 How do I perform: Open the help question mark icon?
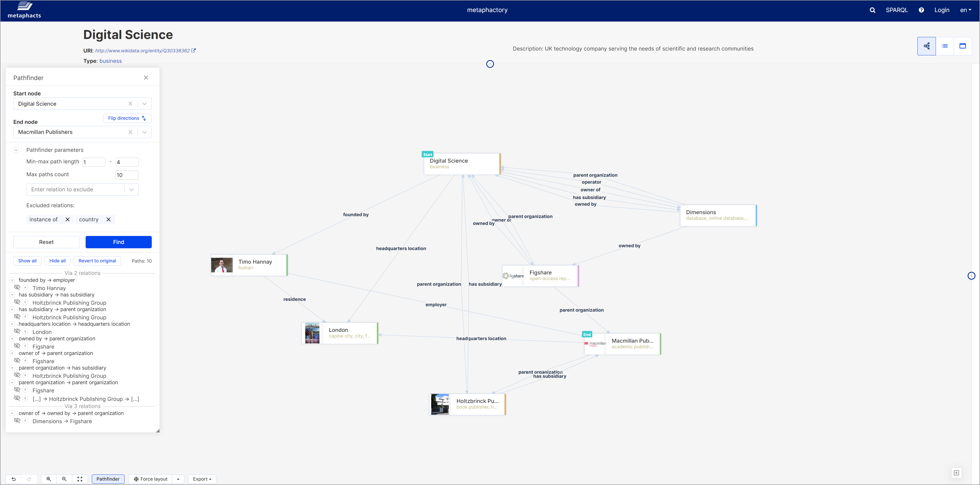coord(921,10)
